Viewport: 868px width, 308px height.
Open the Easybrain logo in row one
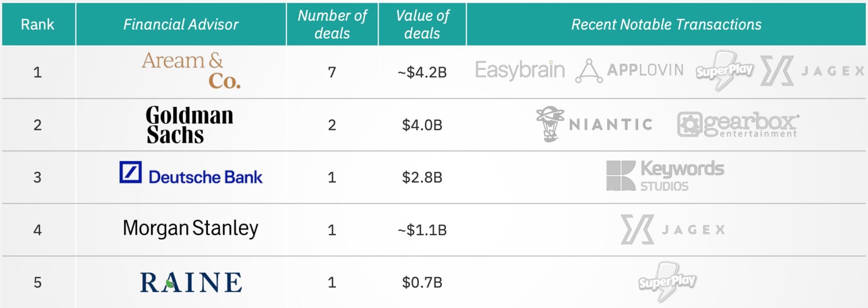click(520, 71)
